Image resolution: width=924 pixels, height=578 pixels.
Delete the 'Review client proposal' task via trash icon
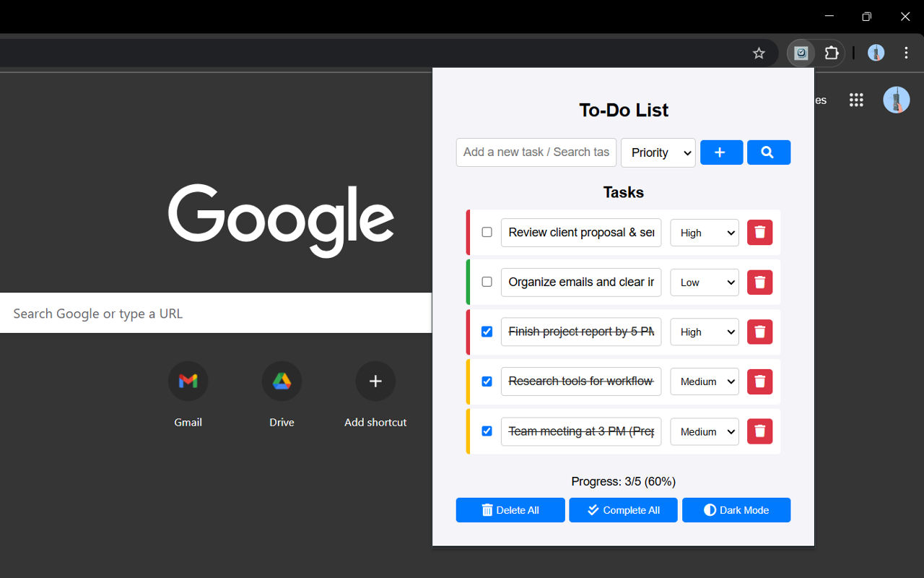point(759,233)
